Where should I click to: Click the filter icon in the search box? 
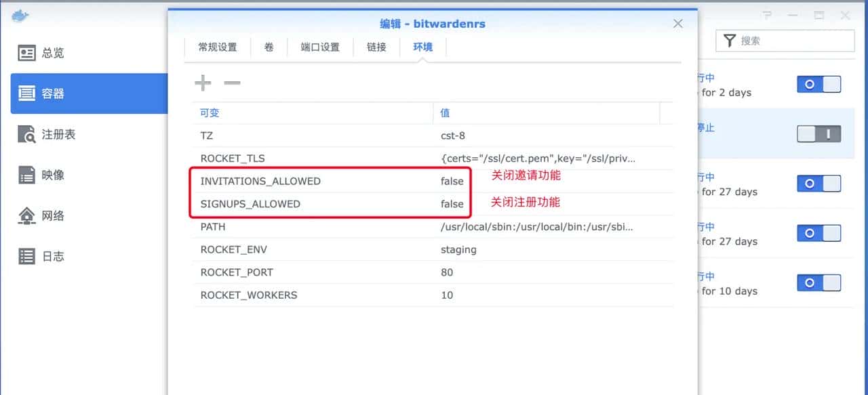click(x=730, y=41)
